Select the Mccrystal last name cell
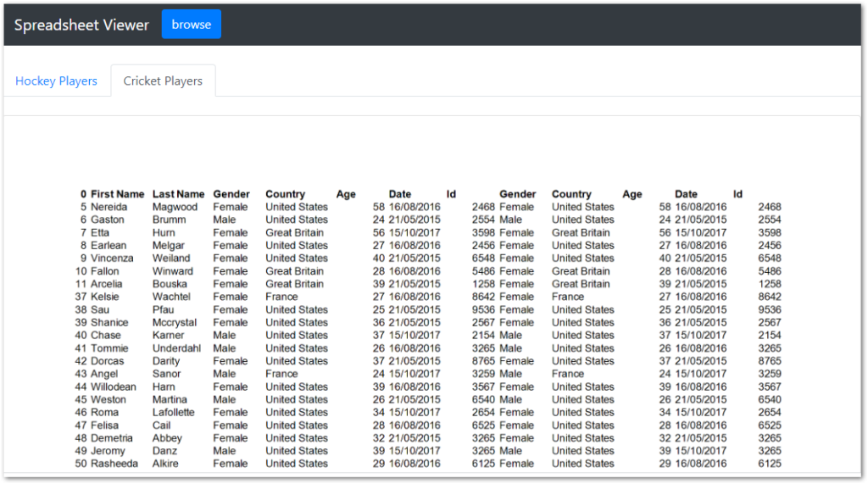Image resolution: width=868 pixels, height=484 pixels. click(x=175, y=323)
